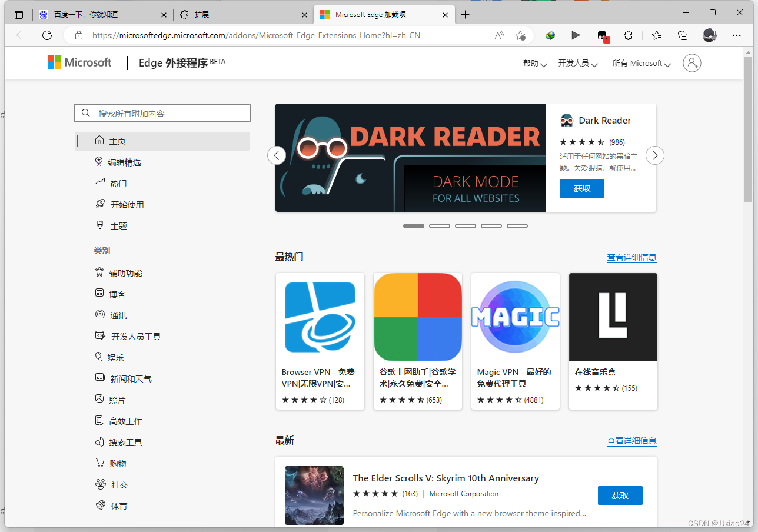Open the Dark Reader banner image

click(410, 158)
